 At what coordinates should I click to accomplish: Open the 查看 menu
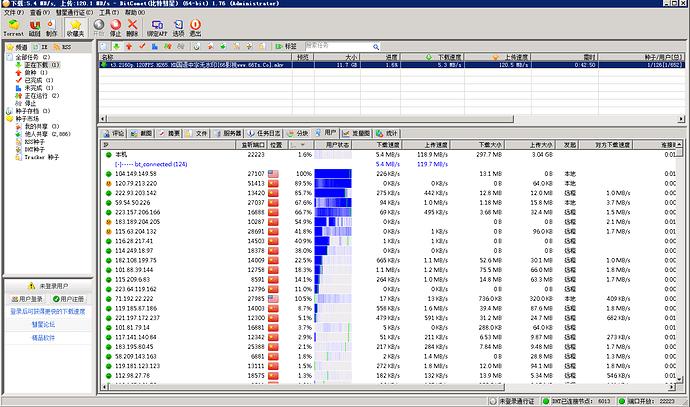pos(40,12)
